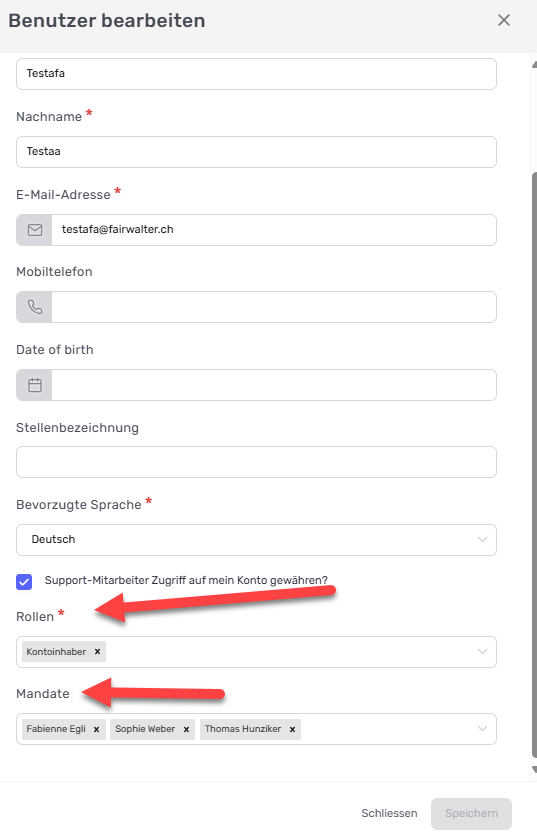Toggle the Support-Mitarbeiter Zugriff checkbox

coord(24,582)
